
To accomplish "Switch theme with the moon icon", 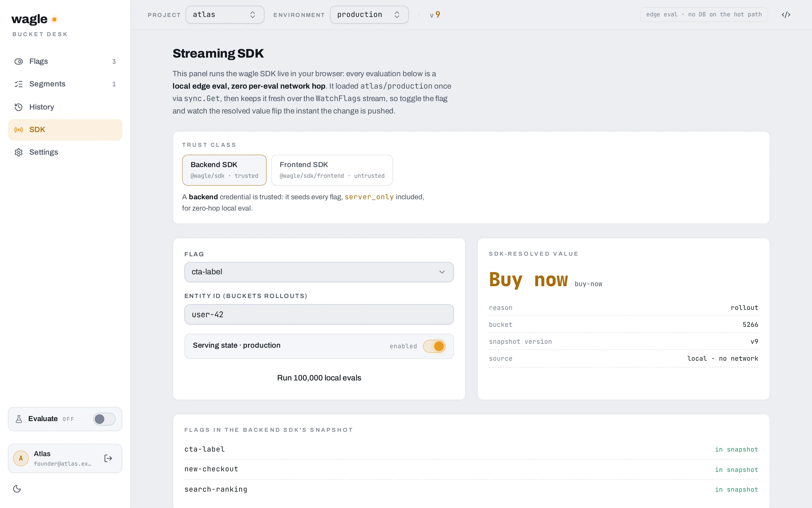I will click(x=17, y=489).
